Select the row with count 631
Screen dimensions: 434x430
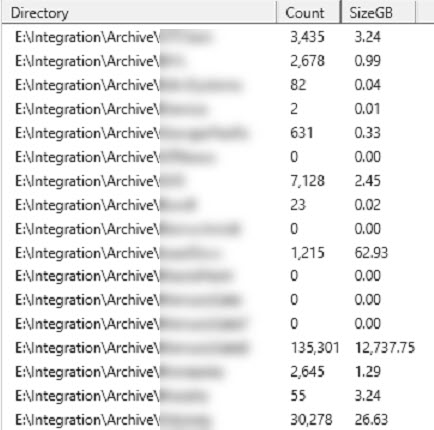coord(218,133)
